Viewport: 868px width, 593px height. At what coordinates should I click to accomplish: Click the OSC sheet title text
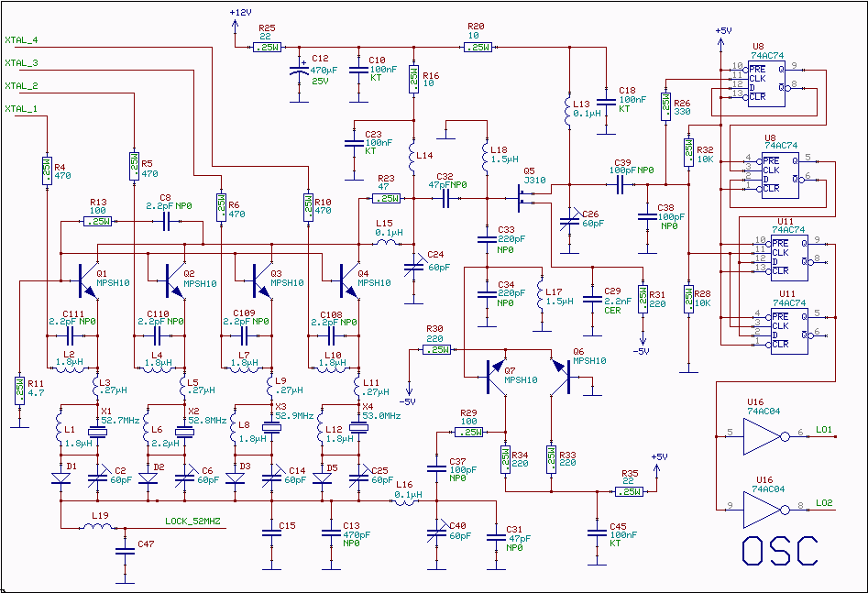[x=779, y=550]
